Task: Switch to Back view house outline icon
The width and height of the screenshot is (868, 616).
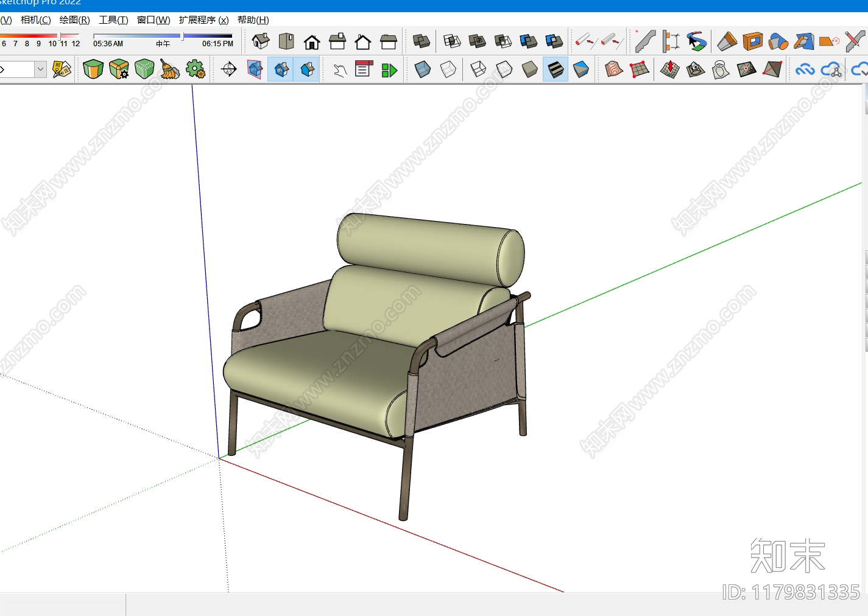Action: 363,41
